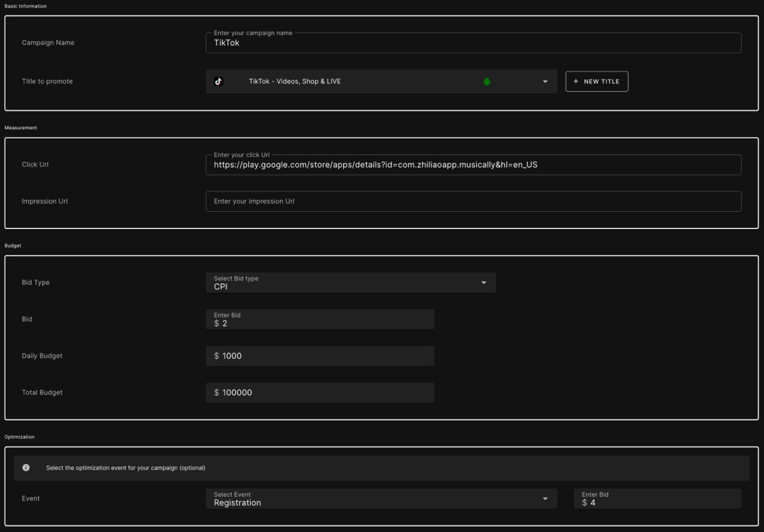764x532 pixels.
Task: Click the Daily Budget field showing 1000
Action: pyautogui.click(x=320, y=356)
